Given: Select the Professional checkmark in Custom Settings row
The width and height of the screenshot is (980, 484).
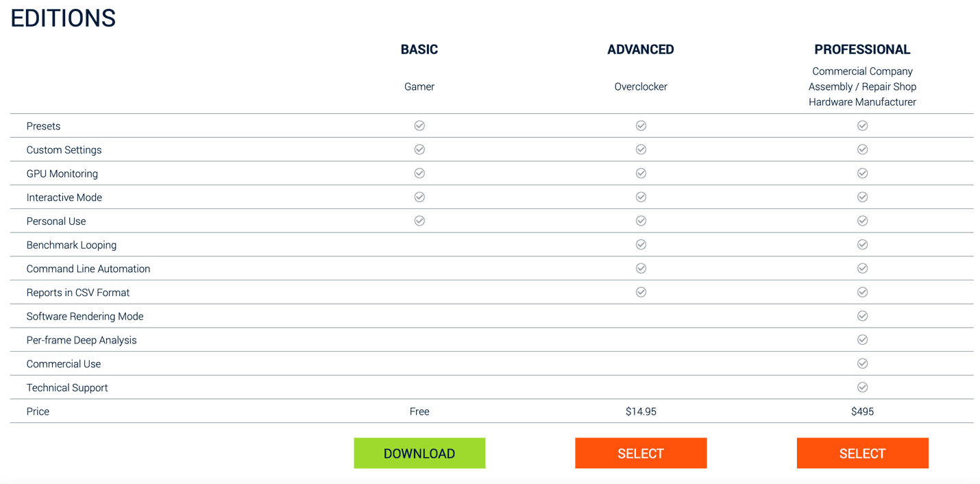Looking at the screenshot, I should pos(862,149).
